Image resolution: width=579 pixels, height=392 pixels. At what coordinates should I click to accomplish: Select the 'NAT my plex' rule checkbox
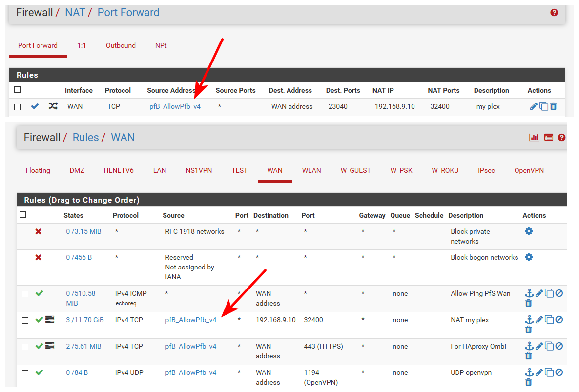click(25, 320)
